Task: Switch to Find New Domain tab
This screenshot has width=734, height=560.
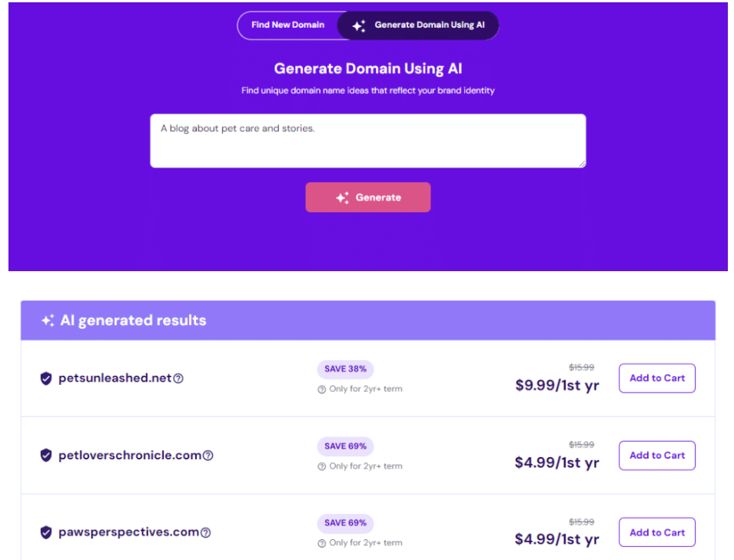Action: click(287, 25)
